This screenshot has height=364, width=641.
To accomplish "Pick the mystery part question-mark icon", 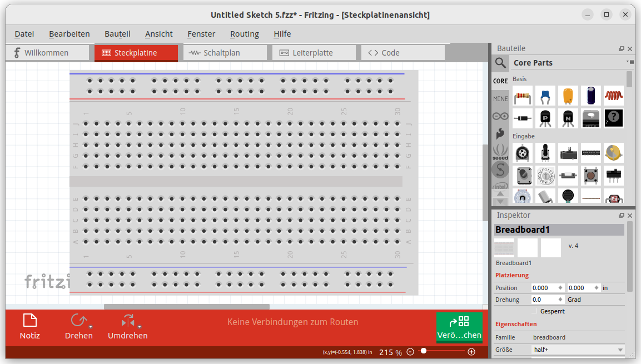I will 614,118.
